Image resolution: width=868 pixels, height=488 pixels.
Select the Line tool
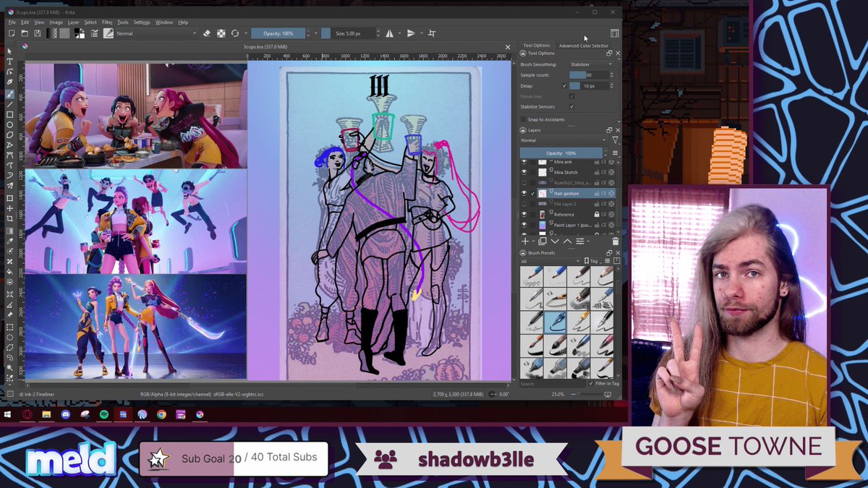tap(10, 105)
